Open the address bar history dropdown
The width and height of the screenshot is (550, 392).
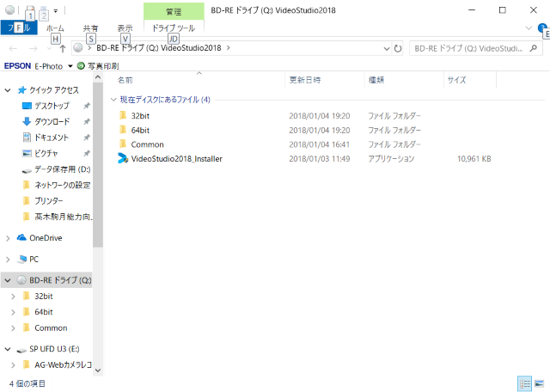387,48
